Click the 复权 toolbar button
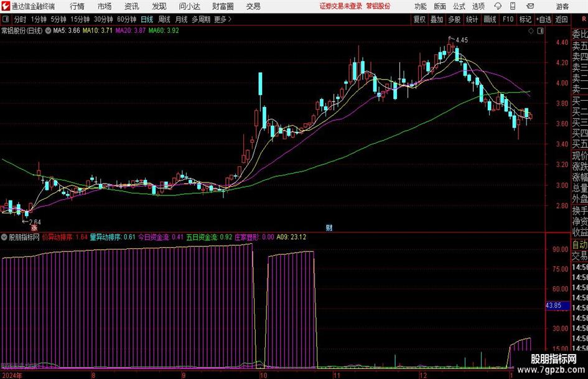 pyautogui.click(x=419, y=19)
